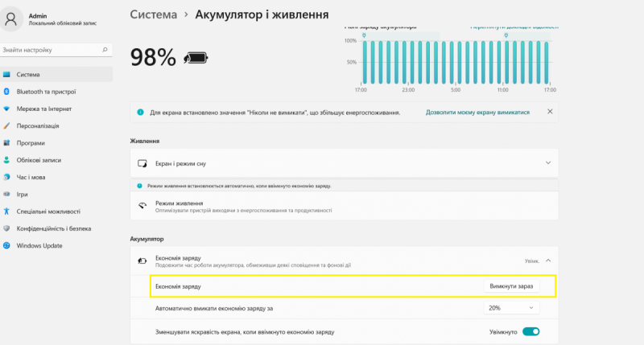Click Автоматично вмикати економію заряду за text
The height and width of the screenshot is (345, 644).
[214, 308]
